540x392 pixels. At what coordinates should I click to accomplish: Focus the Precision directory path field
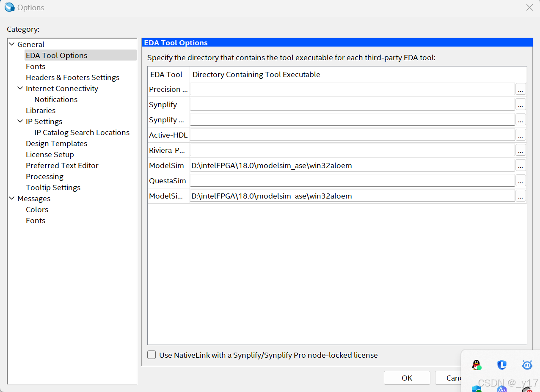352,89
